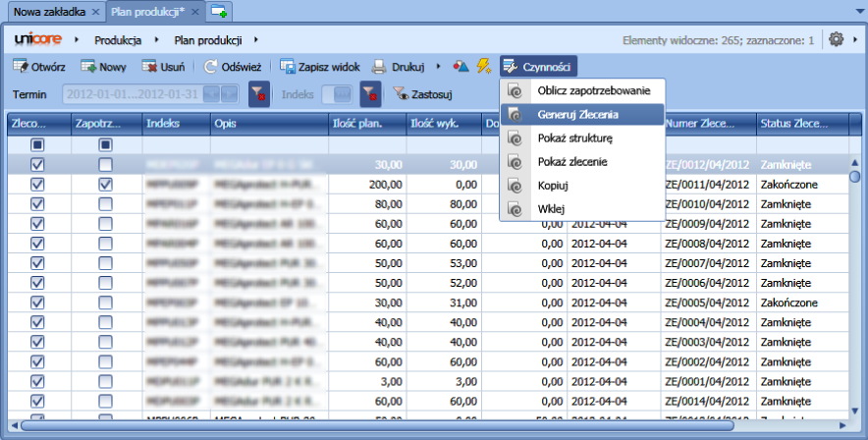Click the Nowy button to add record
This screenshot has height=440, width=868.
(103, 67)
